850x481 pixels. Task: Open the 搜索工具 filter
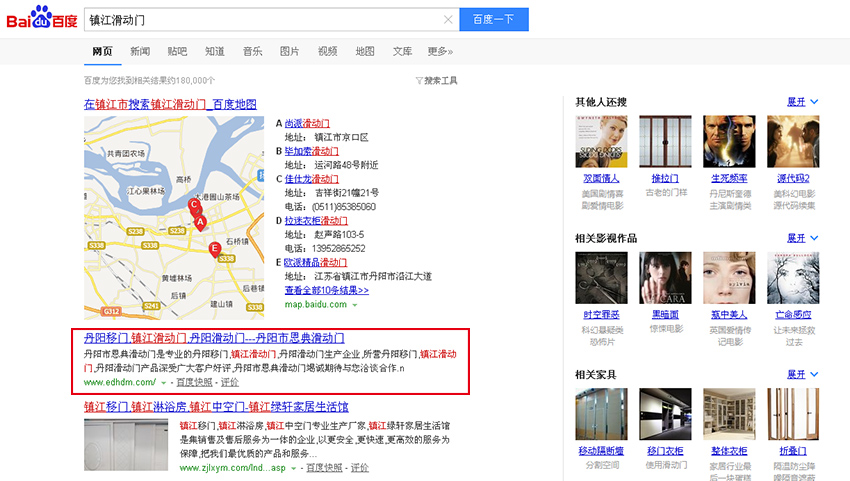pos(436,81)
